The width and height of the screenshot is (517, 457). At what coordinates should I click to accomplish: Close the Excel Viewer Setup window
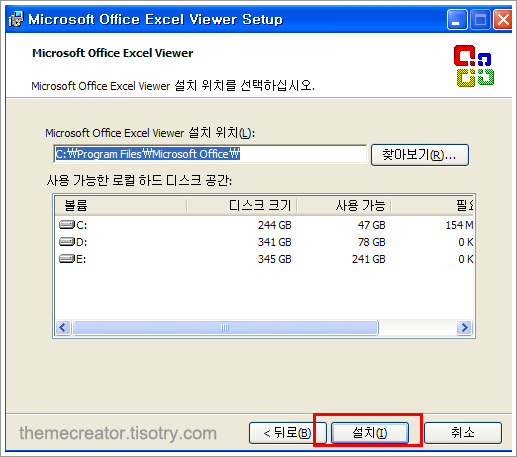click(503, 20)
